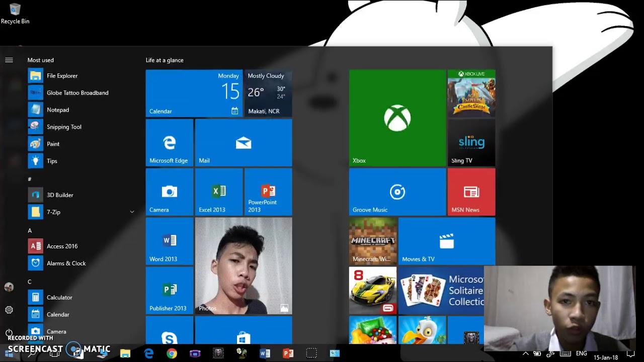This screenshot has width=644, height=362.
Task: Open the 15-Jan-18 date clock flyout
Action: click(606, 357)
